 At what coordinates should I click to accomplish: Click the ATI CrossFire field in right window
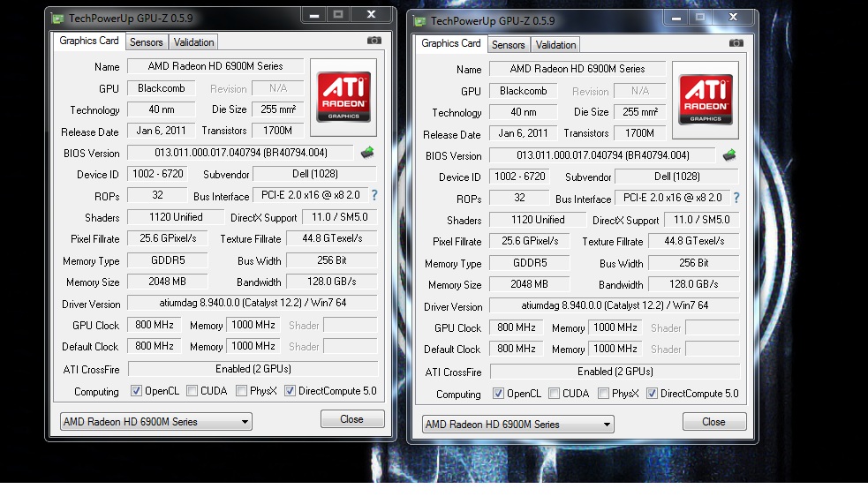point(615,372)
